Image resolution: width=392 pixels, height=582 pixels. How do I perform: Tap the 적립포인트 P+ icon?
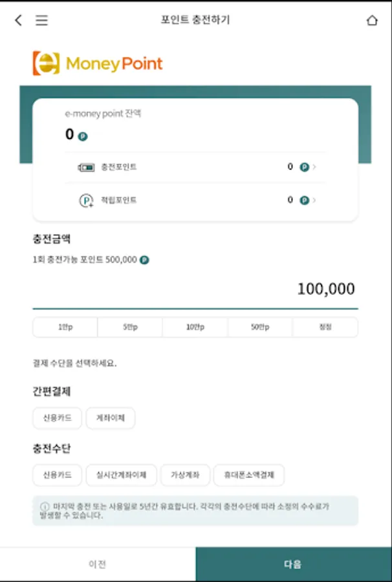(86, 200)
